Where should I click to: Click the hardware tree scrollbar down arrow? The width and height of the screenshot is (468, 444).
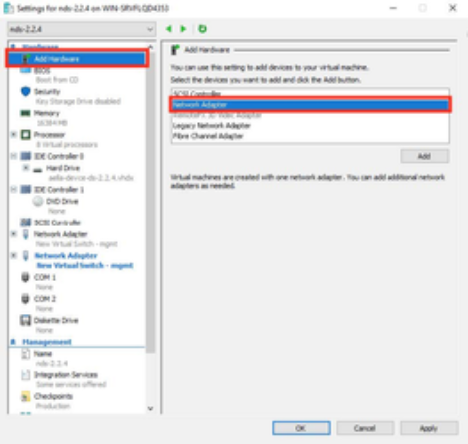tap(150, 409)
